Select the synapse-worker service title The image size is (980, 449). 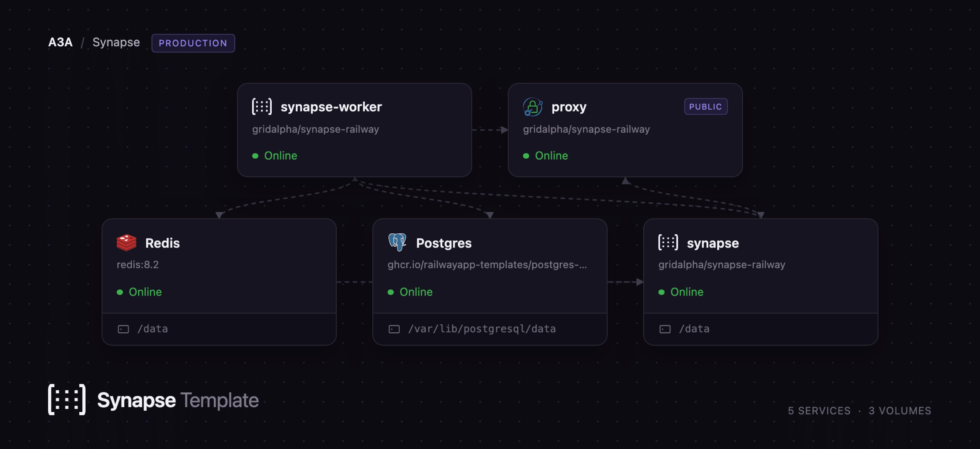click(x=331, y=107)
